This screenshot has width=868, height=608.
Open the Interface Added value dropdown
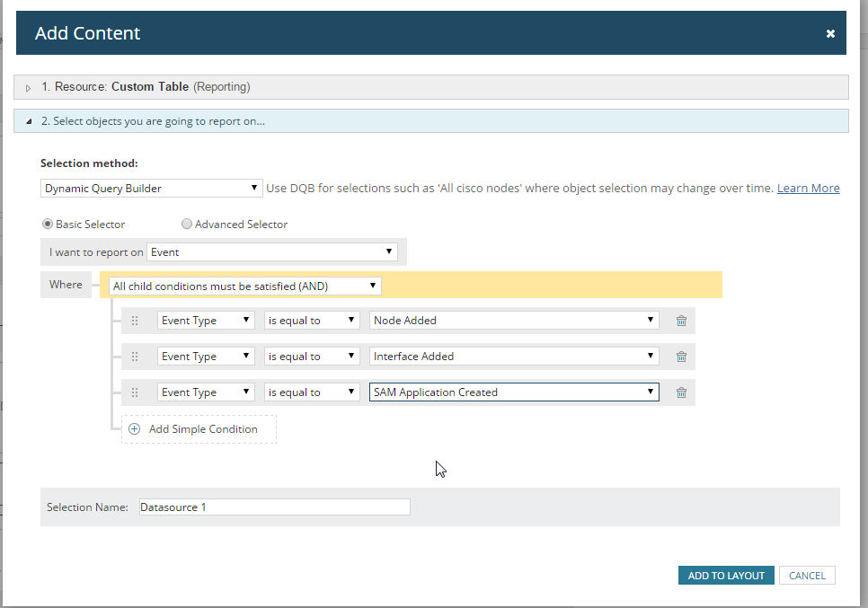(x=514, y=357)
